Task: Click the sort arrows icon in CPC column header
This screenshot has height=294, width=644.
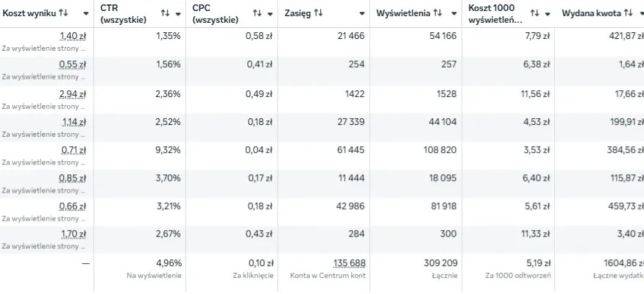Action: pos(257,13)
